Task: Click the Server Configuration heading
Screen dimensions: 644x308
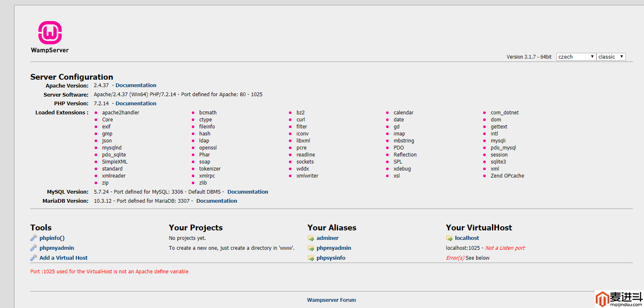Action: click(x=72, y=77)
